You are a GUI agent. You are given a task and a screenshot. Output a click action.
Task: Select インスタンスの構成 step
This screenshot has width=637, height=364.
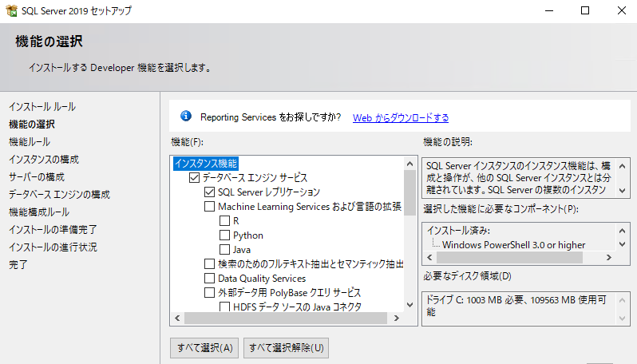coord(44,160)
